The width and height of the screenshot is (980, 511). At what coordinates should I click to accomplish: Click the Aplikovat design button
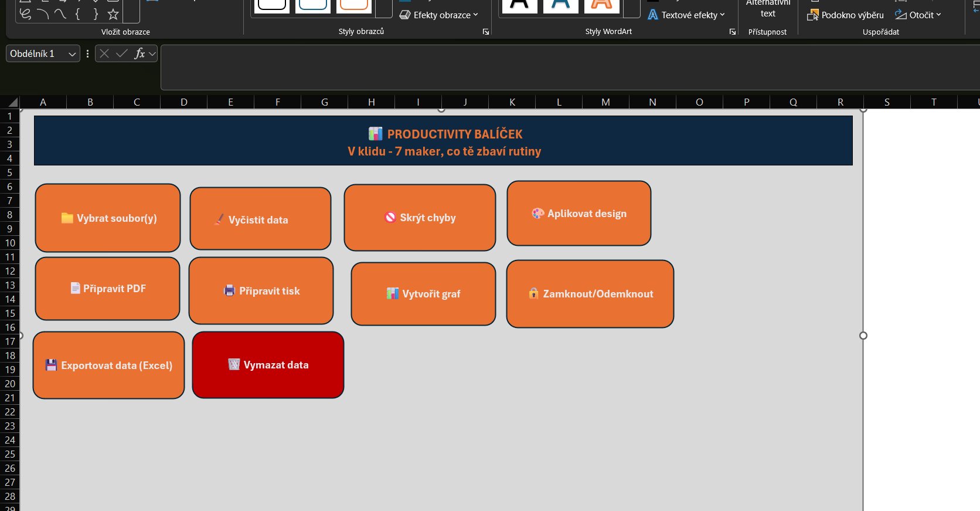tap(579, 214)
